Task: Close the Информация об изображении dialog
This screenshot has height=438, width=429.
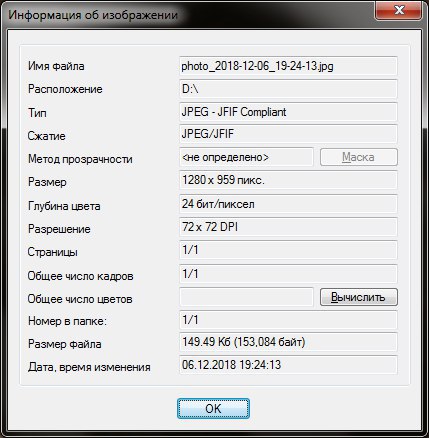Action: 399,10
